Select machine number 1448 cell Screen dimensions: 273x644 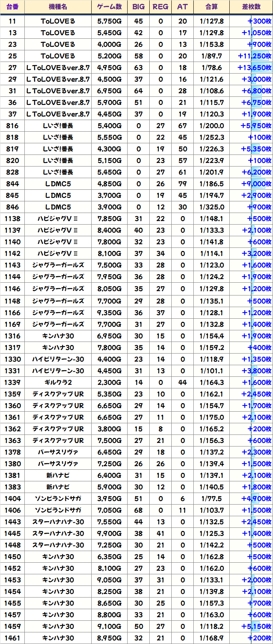12,545
